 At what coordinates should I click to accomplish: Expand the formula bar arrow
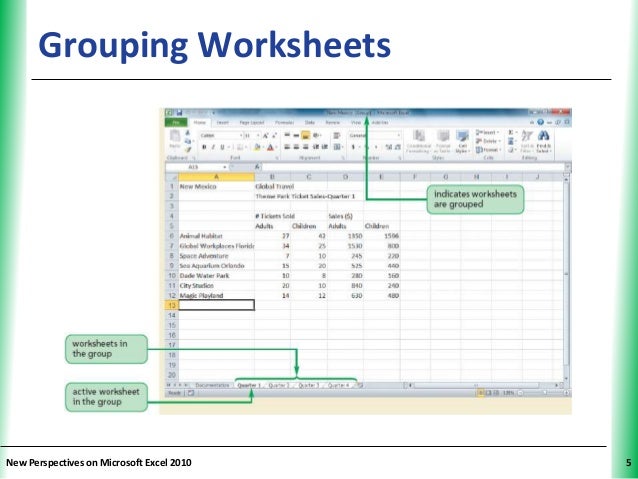567,167
